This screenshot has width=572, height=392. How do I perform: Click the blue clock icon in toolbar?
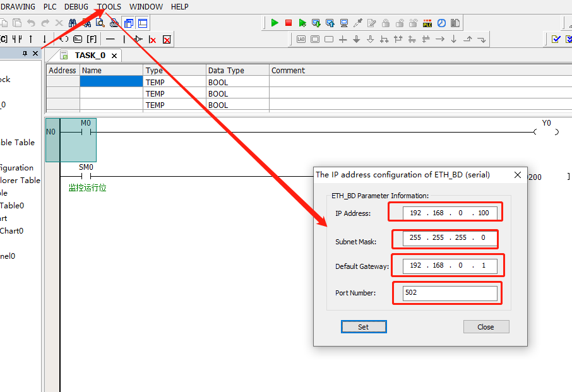point(441,23)
